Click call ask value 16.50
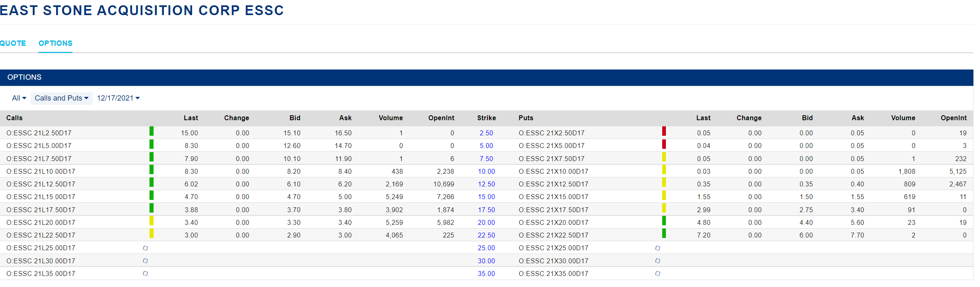Viewport: 980px width, 287px height. tap(343, 133)
